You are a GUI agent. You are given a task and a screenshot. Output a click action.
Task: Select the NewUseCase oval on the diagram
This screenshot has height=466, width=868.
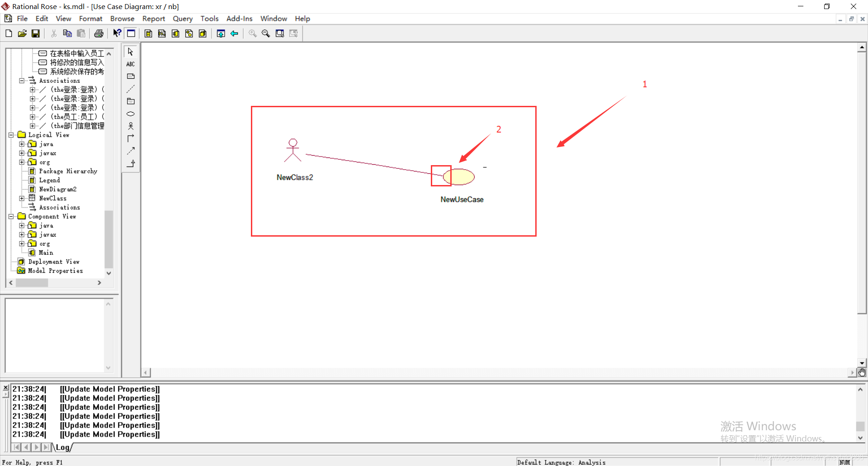459,176
